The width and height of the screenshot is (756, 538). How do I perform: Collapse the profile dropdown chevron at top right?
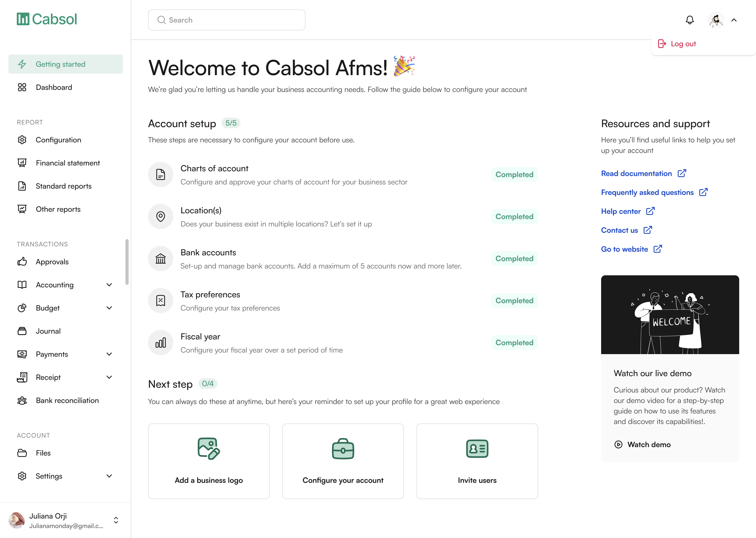click(734, 20)
